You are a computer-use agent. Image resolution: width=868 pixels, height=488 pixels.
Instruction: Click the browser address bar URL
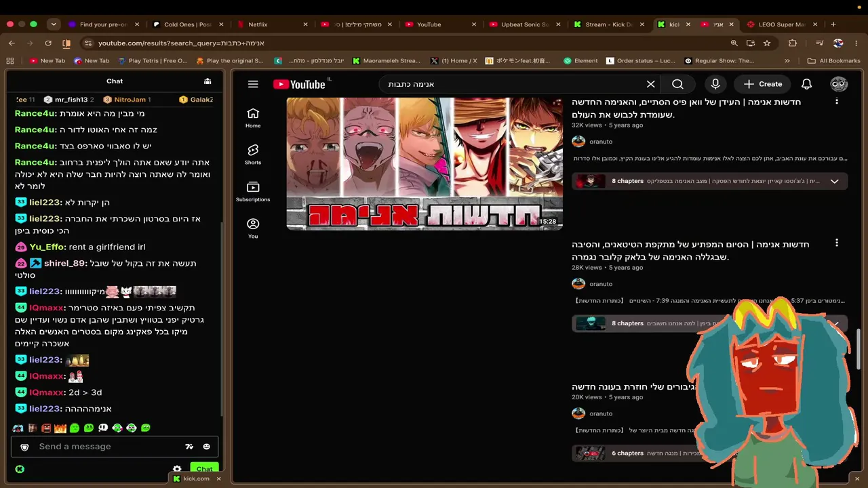pyautogui.click(x=181, y=43)
